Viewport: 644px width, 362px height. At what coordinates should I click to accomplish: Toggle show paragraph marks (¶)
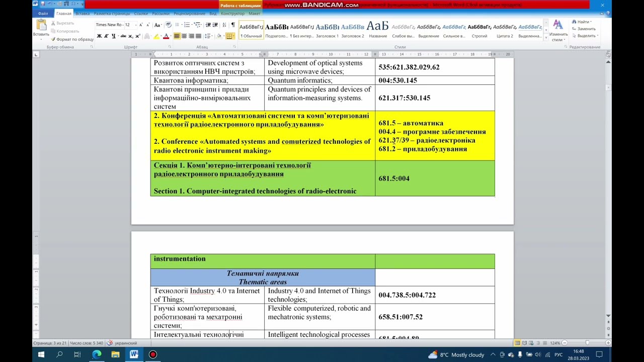coord(232,25)
